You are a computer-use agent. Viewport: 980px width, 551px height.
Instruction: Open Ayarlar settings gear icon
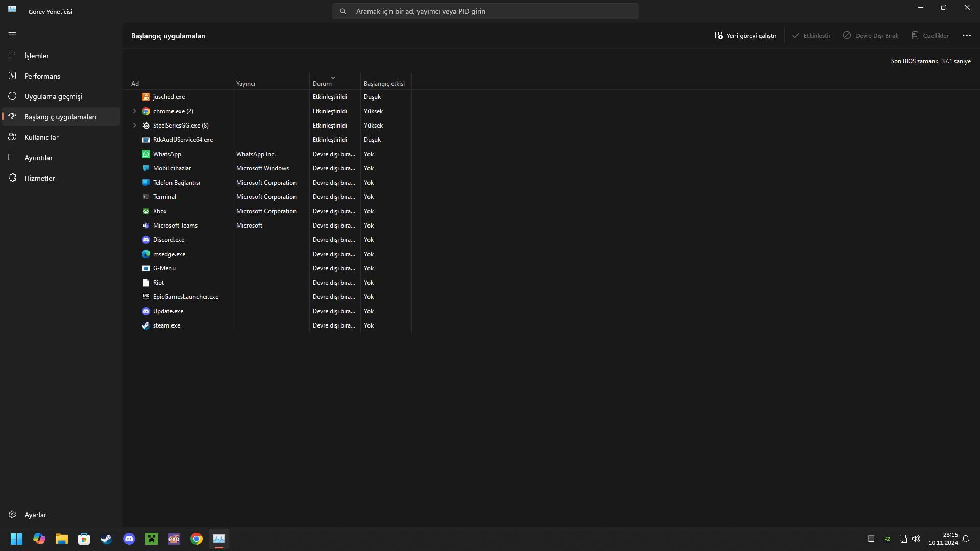point(12,514)
